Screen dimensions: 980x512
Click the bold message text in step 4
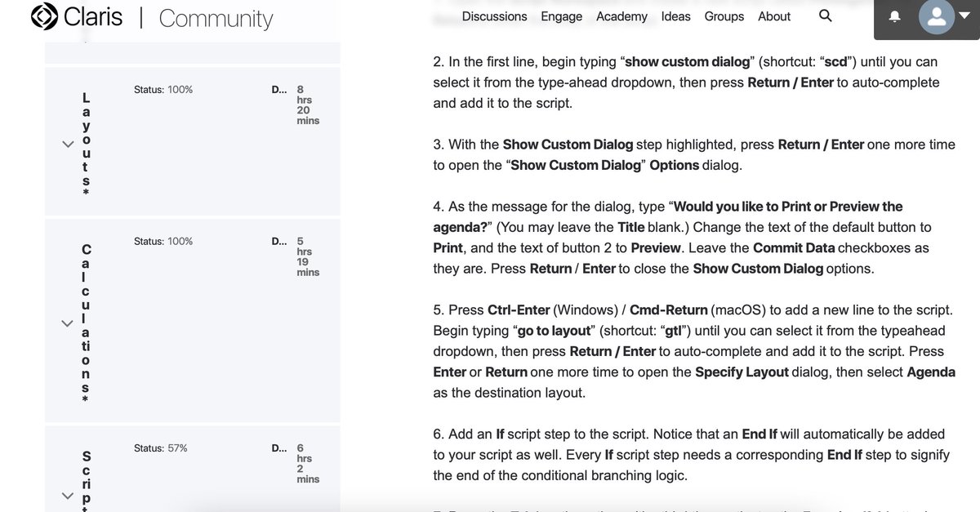click(x=668, y=216)
